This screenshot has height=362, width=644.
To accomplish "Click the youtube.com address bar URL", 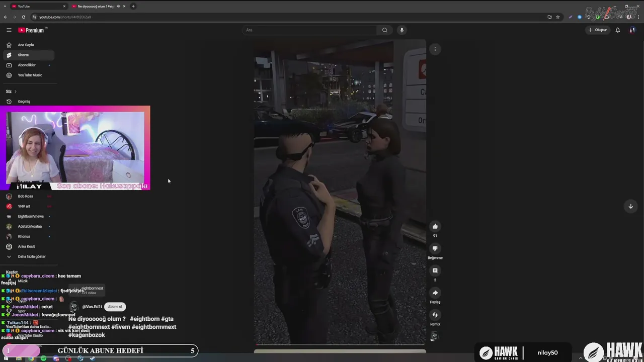I will pos(65,17).
